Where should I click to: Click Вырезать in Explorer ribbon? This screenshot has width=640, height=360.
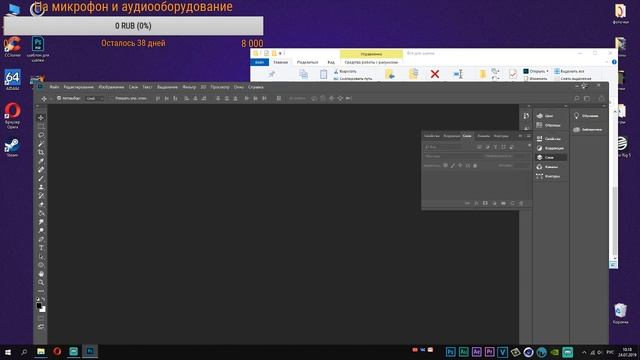point(345,71)
